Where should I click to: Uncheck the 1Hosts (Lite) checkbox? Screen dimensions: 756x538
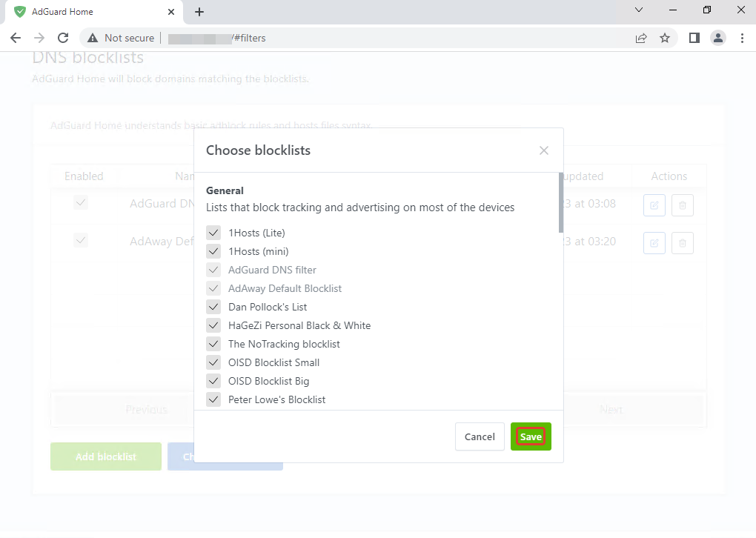click(x=213, y=233)
